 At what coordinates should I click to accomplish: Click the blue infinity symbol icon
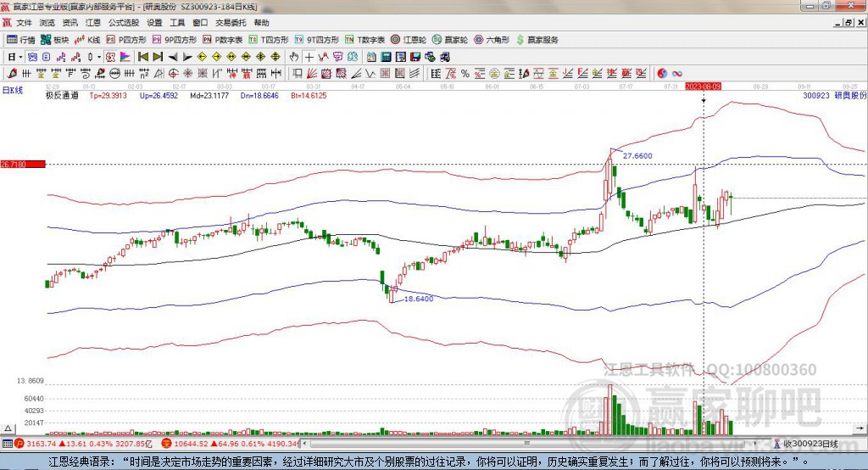[677, 74]
